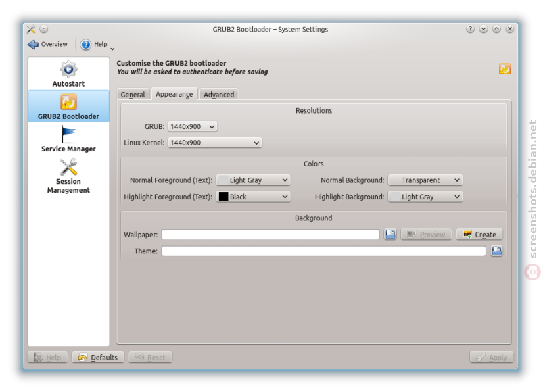Maximize the System Settings window
Screen dimensions: 541x392
(496, 29)
